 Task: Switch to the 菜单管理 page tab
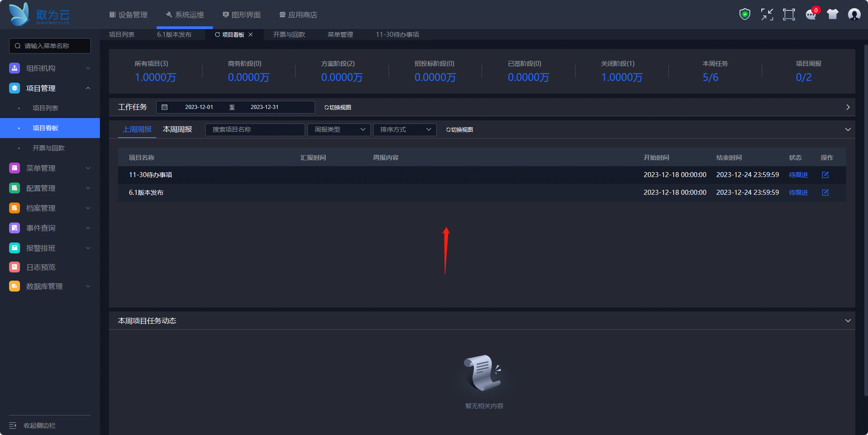coord(340,35)
